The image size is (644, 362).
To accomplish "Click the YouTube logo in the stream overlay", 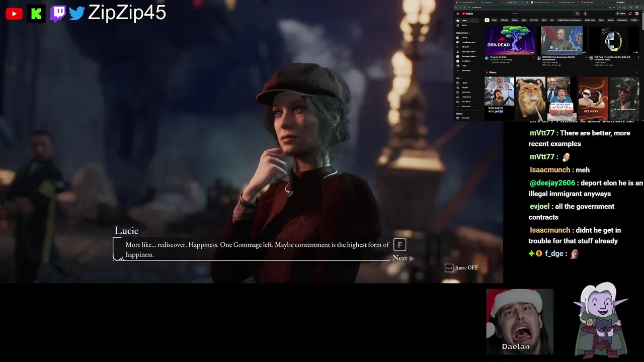I will (14, 14).
